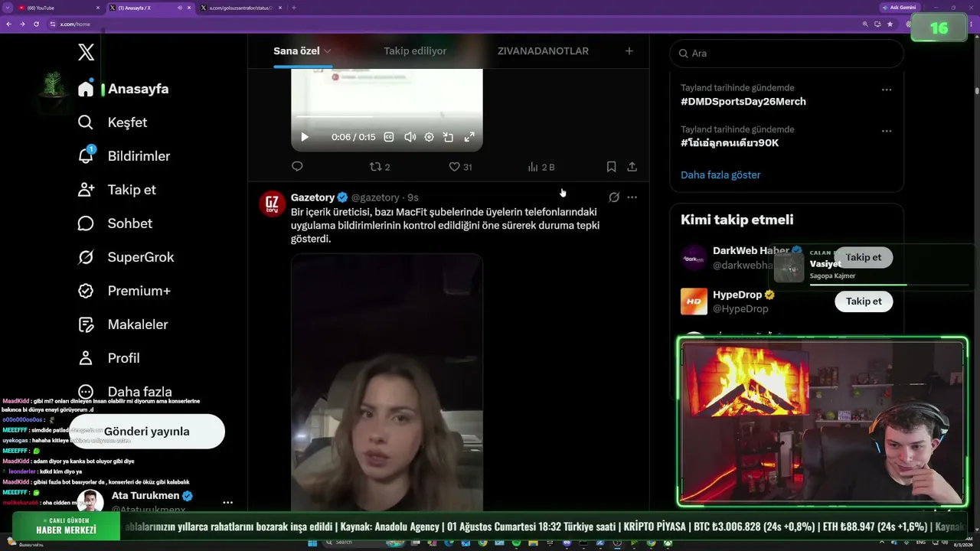The image size is (980, 551).
Task: Bookmark this page with star icon
Action: pos(890,24)
